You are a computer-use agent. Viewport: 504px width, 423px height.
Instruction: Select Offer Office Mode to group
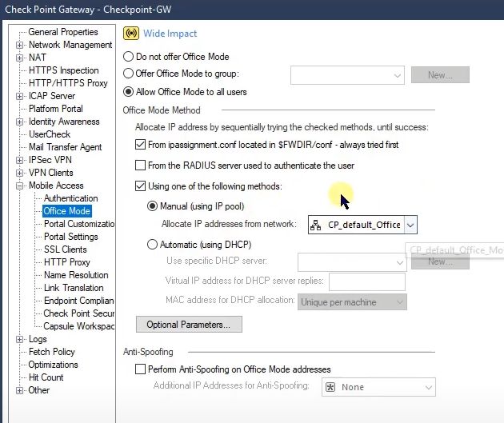click(128, 74)
